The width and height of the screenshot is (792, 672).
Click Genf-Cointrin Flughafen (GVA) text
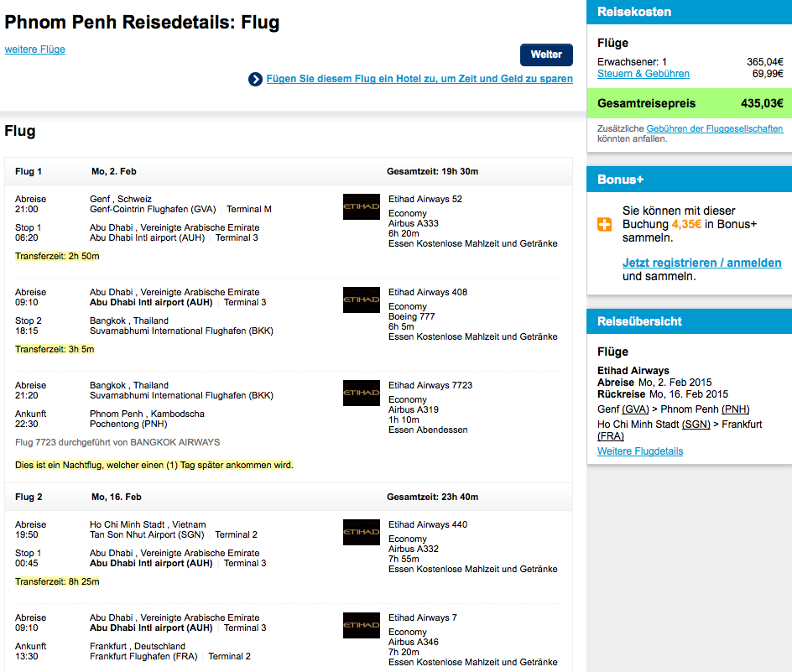coord(153,209)
